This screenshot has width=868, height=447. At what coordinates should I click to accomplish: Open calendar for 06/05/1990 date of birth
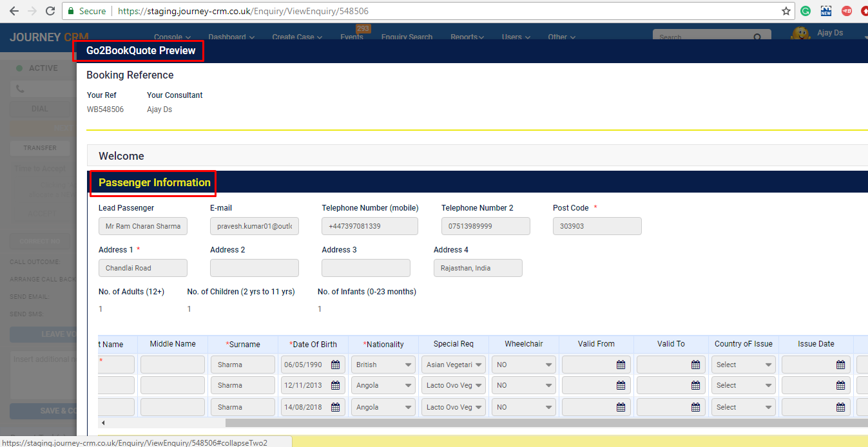pyautogui.click(x=335, y=365)
